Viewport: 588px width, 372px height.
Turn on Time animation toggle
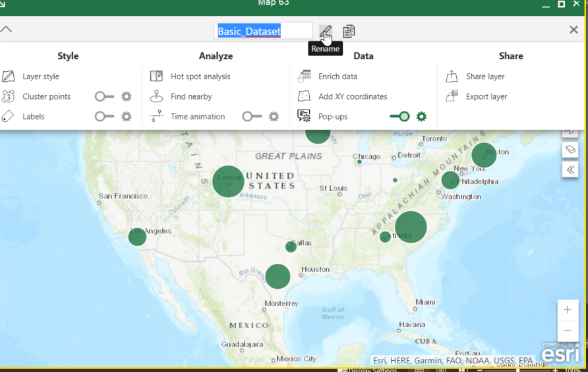[252, 116]
